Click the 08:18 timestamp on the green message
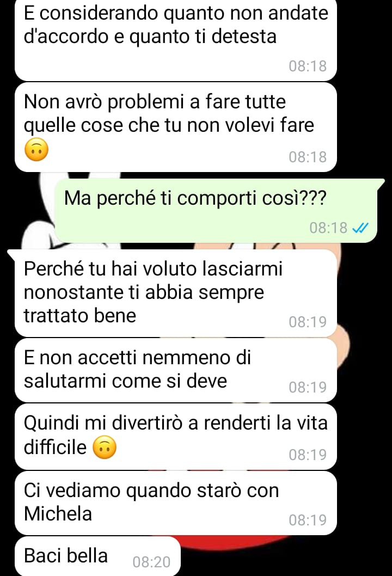This screenshot has width=392, height=576. coord(328,228)
